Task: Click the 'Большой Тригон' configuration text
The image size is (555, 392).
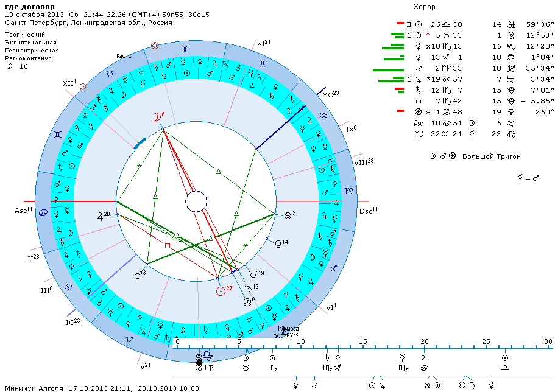Action: point(492,156)
